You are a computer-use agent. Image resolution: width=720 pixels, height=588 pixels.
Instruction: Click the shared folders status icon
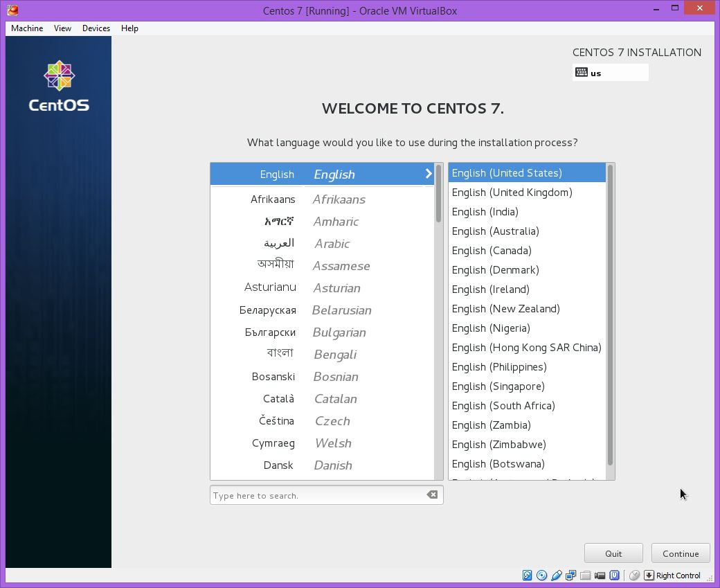(585, 575)
